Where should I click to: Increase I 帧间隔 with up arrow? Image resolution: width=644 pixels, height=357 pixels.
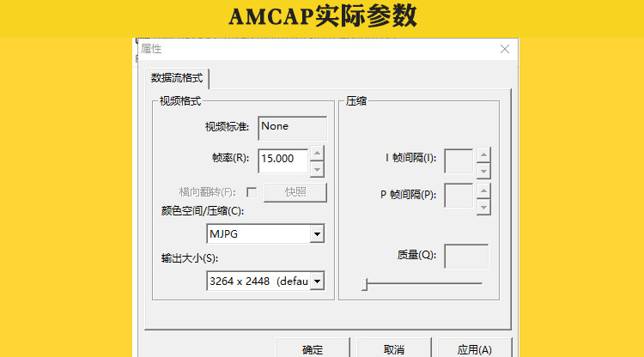pyautogui.click(x=483, y=155)
